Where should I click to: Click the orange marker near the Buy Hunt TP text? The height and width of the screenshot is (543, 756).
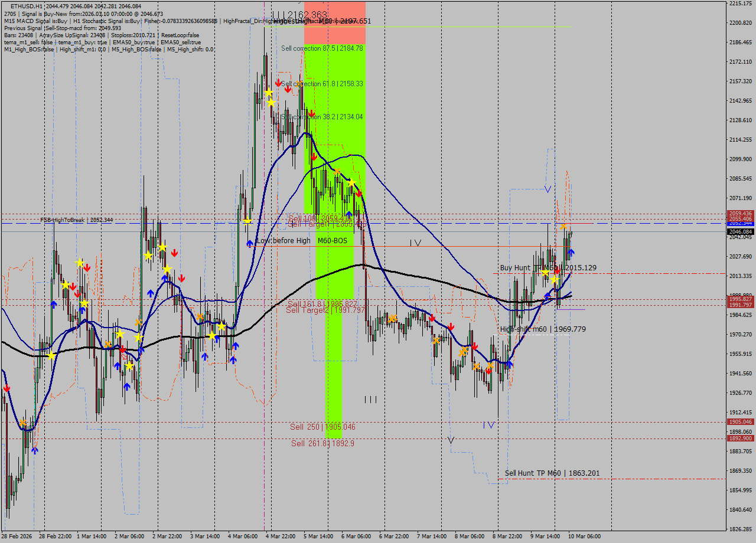[x=564, y=226]
